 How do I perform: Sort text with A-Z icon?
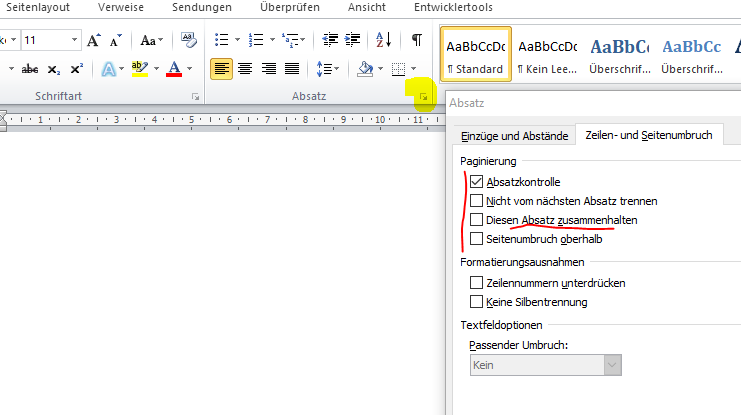tap(383, 40)
